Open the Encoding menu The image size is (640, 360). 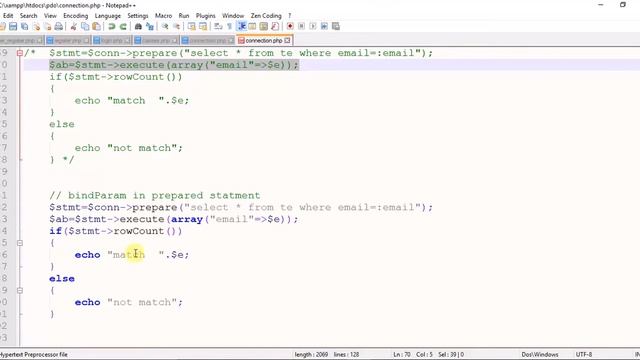click(76, 16)
